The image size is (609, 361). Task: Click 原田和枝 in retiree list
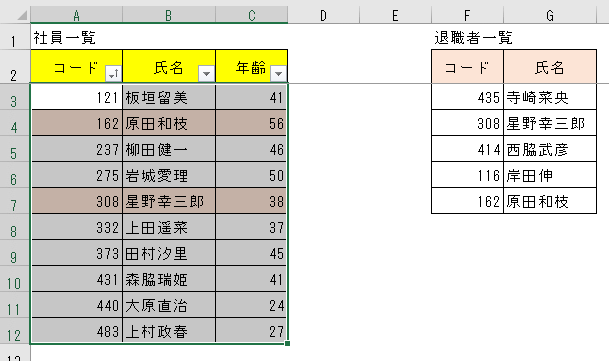550,201
